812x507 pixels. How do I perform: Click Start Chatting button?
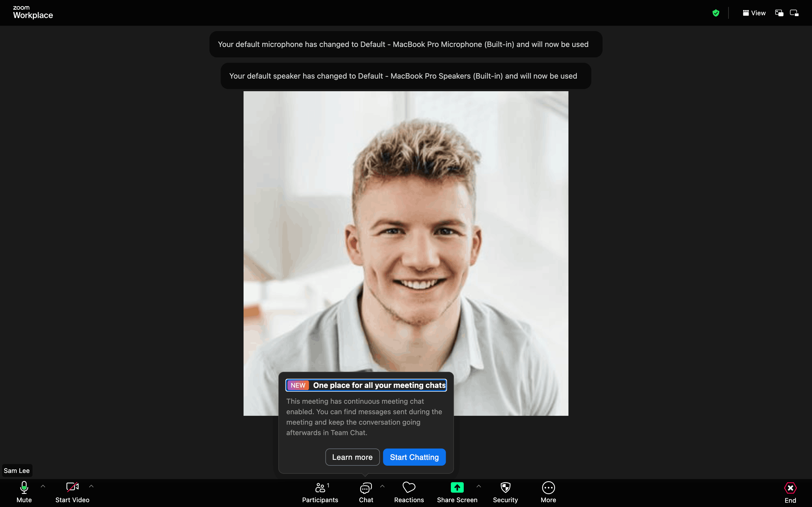[x=414, y=457]
